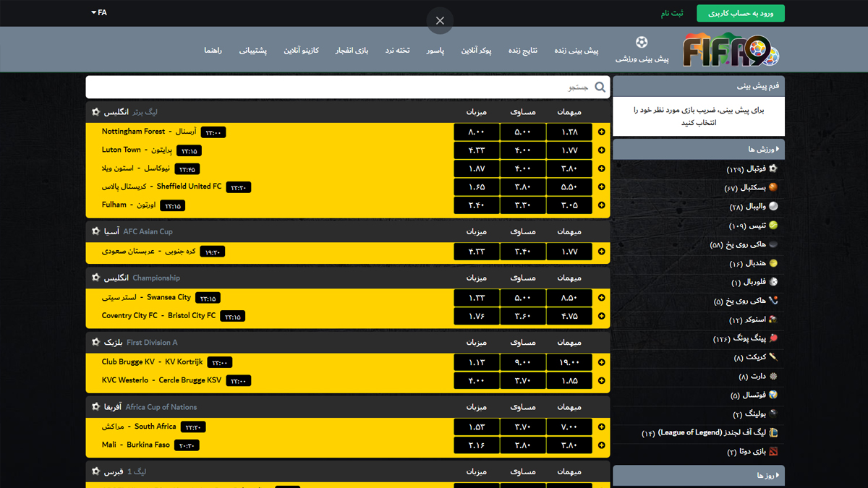
Task: Click the FIFA9 site logo
Action: click(x=731, y=51)
